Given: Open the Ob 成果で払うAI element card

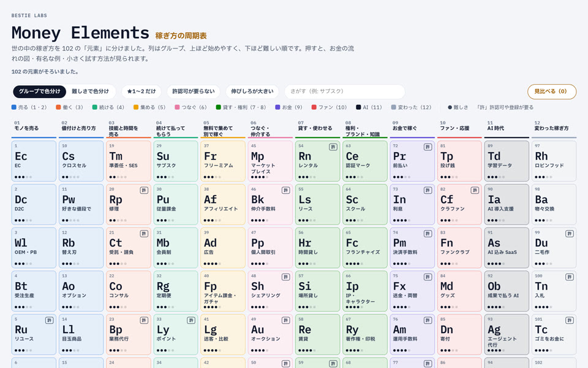Looking at the screenshot, I should [x=507, y=291].
